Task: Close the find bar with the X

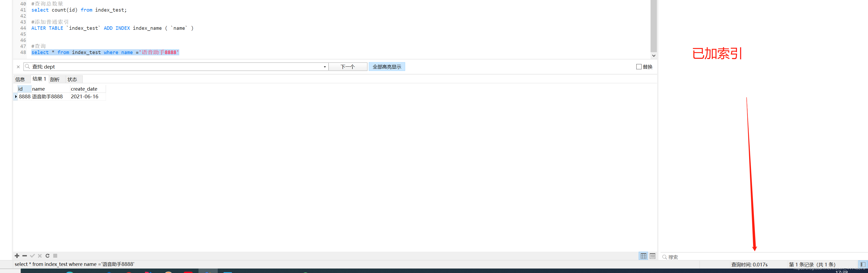Action: pyautogui.click(x=18, y=67)
